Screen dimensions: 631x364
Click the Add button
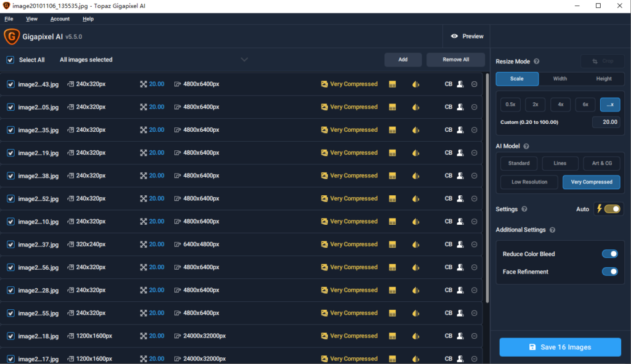click(403, 60)
